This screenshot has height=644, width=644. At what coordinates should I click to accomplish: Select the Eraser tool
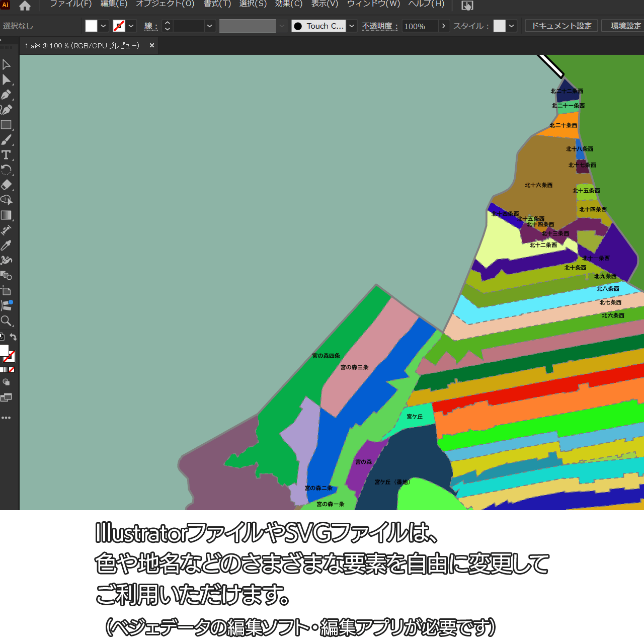[6, 185]
